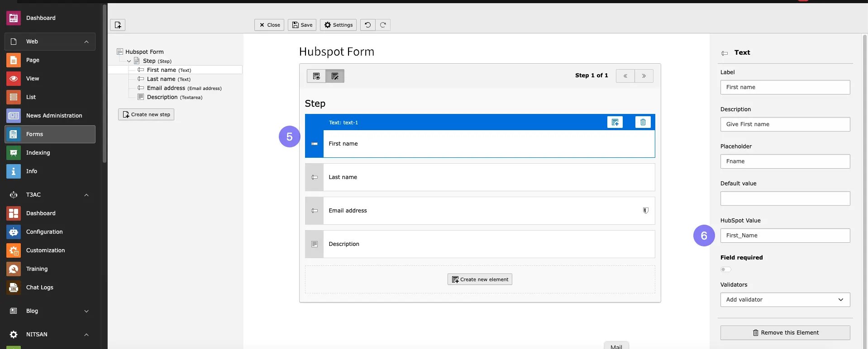Open the List module icon
This screenshot has width=868, height=349.
tap(14, 97)
